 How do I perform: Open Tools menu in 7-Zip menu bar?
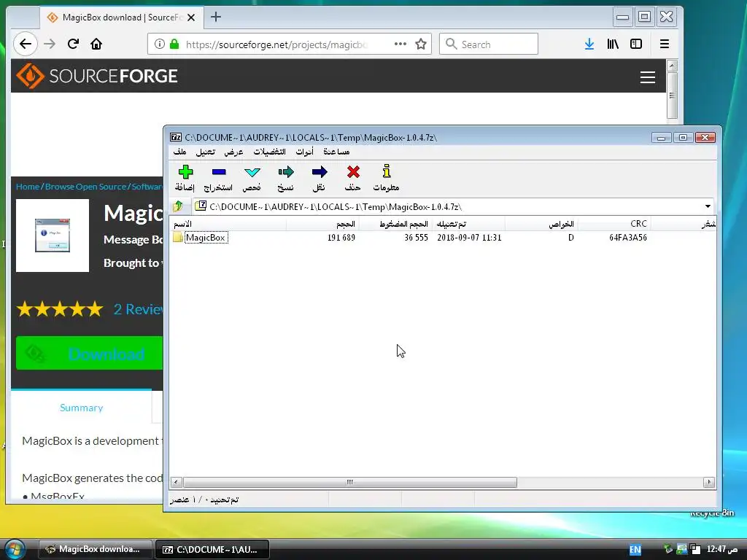304,152
